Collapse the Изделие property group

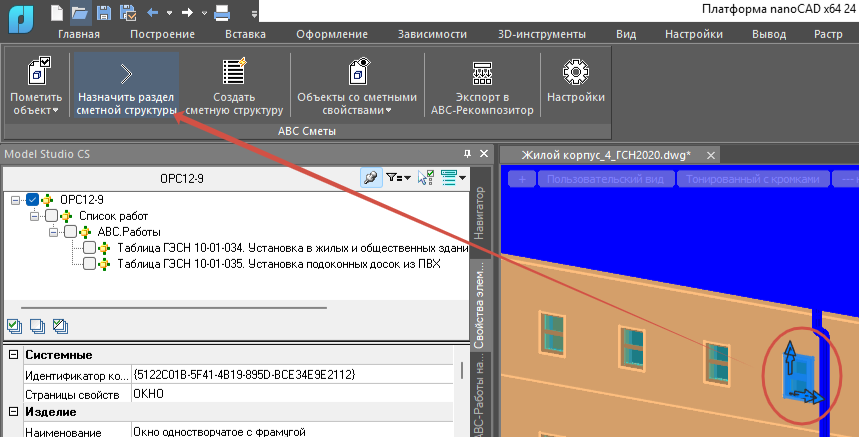point(13,412)
